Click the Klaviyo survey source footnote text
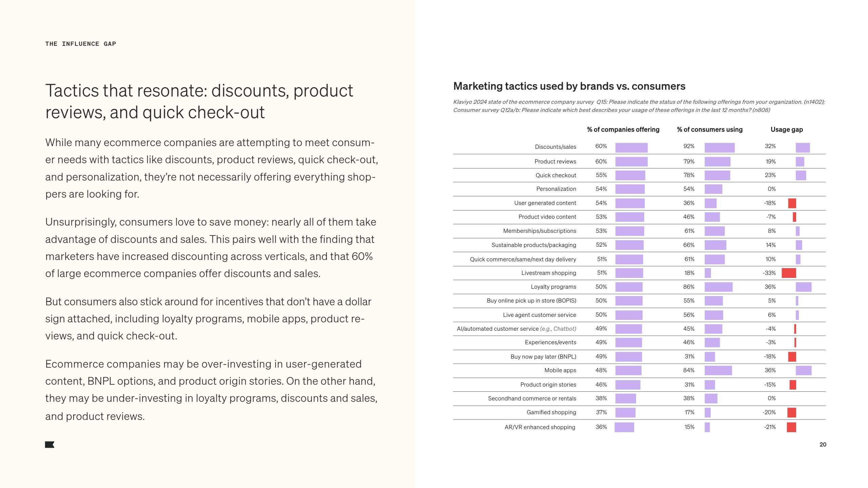This screenshot has width=868, height=488. point(639,106)
